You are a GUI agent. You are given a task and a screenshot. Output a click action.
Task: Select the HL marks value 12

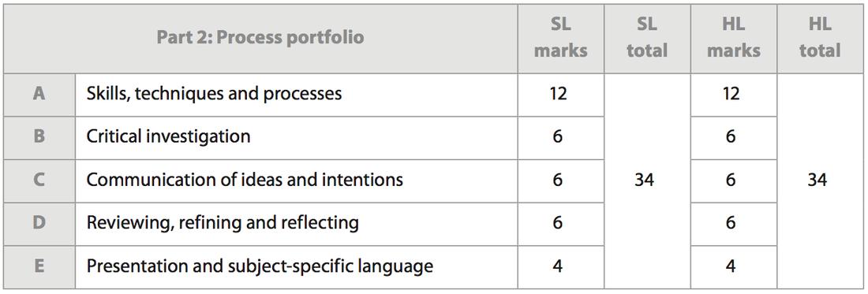731,94
